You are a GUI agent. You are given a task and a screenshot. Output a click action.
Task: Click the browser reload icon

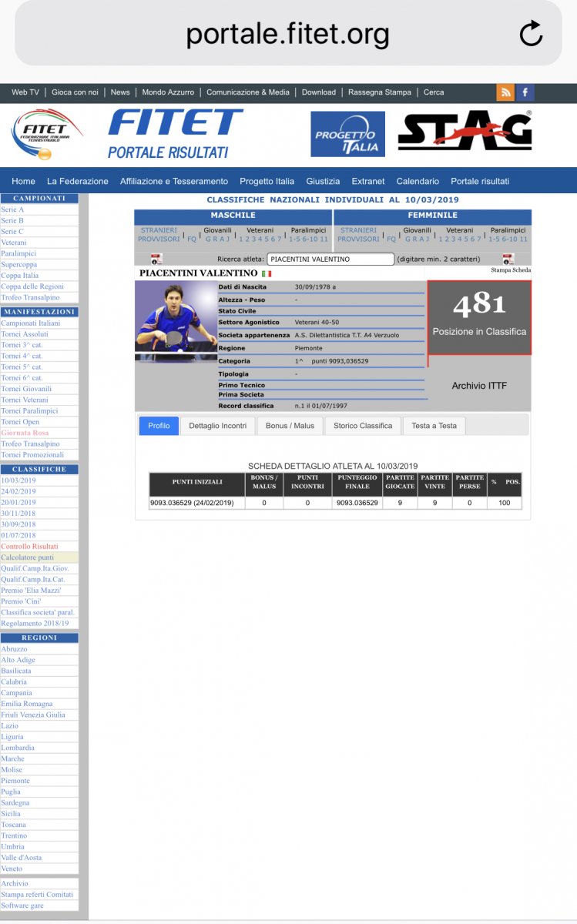click(x=531, y=33)
